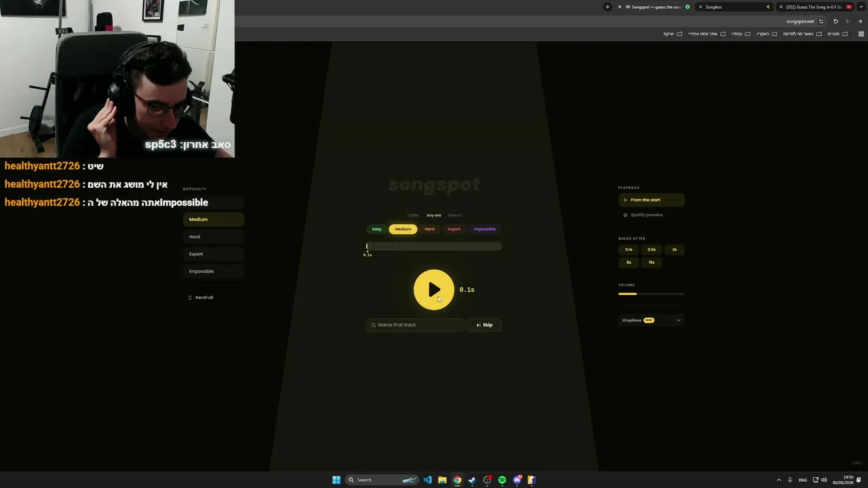
Task: Adjust the Volume slider
Action: click(x=651, y=294)
